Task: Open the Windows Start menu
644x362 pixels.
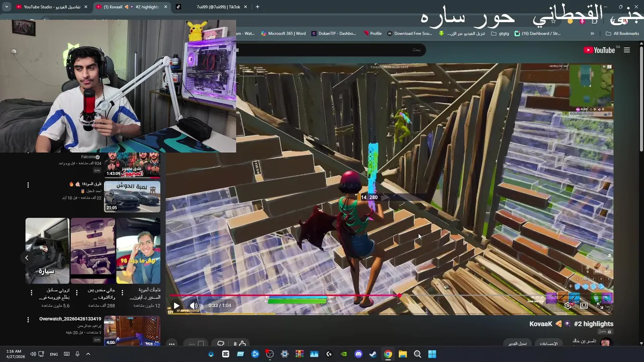Action: [x=432, y=354]
